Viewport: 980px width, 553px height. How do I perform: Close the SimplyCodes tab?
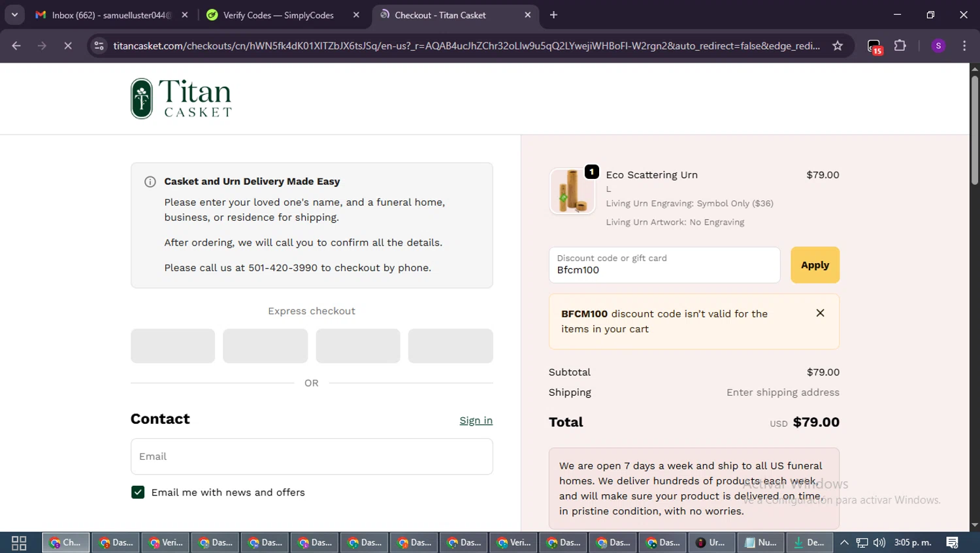356,15
